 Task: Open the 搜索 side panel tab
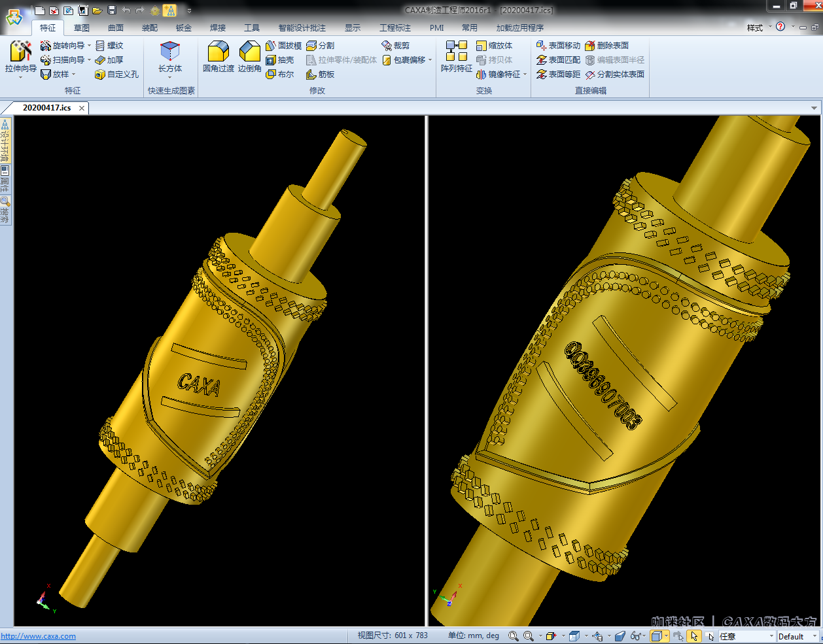click(x=5, y=210)
